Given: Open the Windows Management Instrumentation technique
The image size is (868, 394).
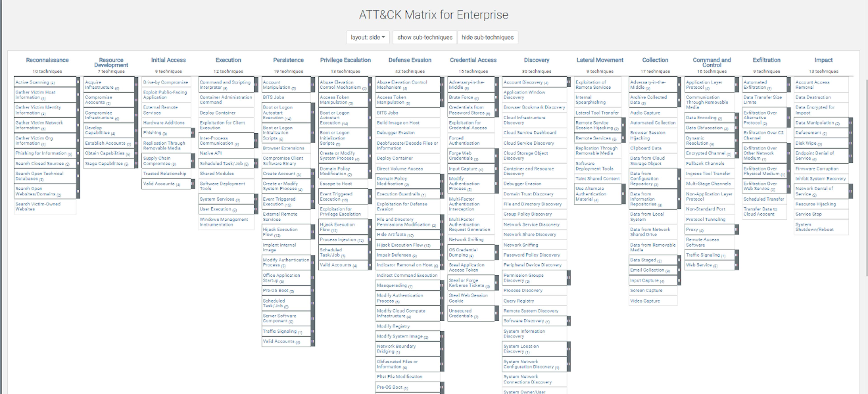Looking at the screenshot, I should click(224, 222).
